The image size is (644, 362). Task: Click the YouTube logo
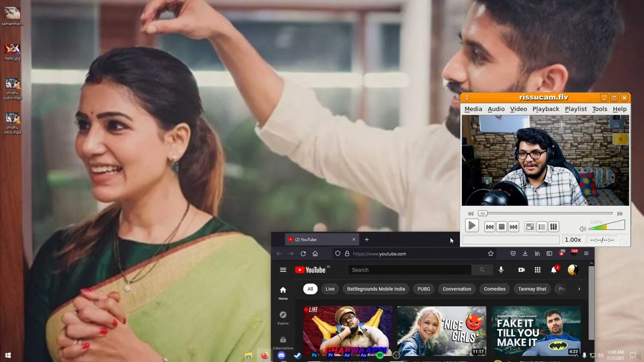(x=310, y=270)
